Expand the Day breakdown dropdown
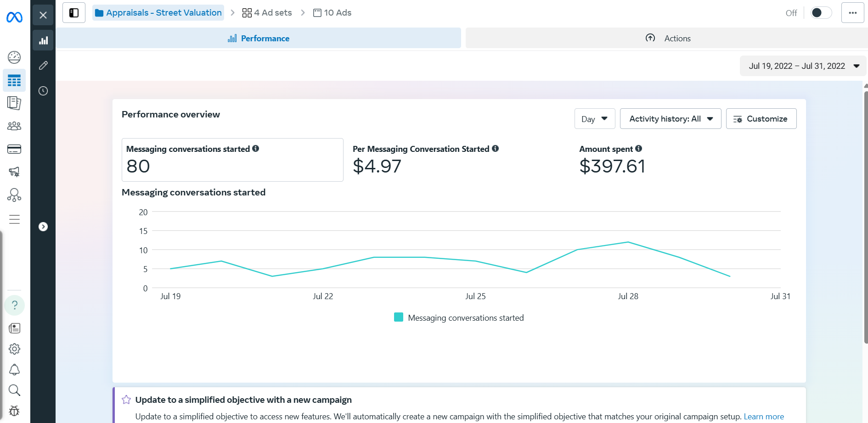The width and height of the screenshot is (868, 423). [x=594, y=119]
